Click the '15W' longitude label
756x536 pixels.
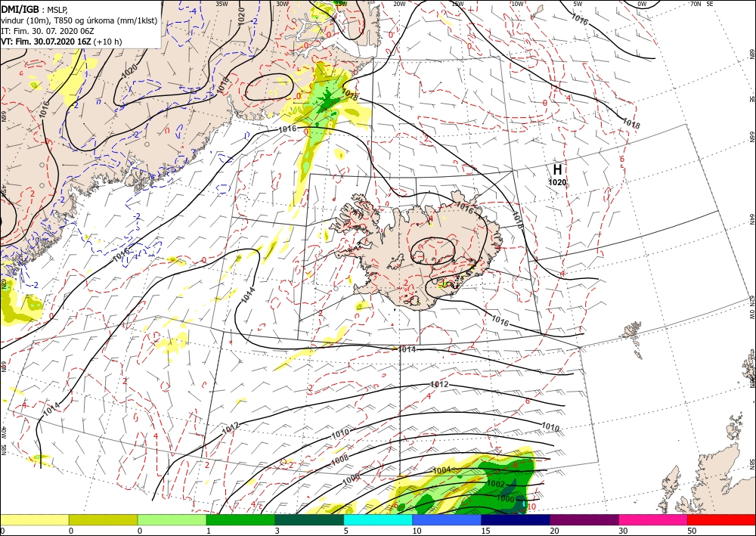pyautogui.click(x=458, y=4)
